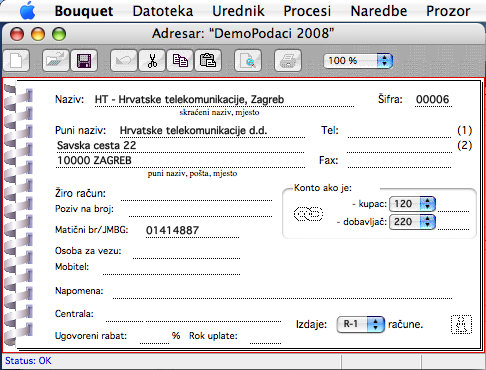Click the Tel (1) input field

coord(399,131)
